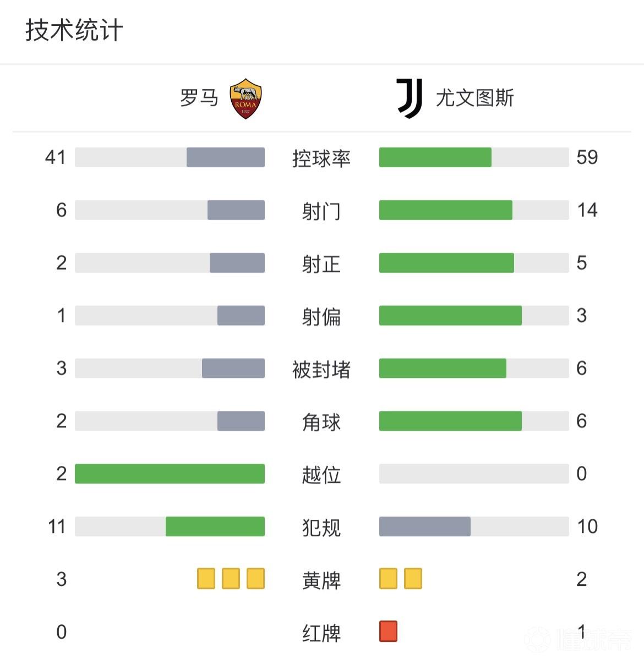Click the 技术统计 header title
This screenshot has width=644, height=659.
point(74,30)
